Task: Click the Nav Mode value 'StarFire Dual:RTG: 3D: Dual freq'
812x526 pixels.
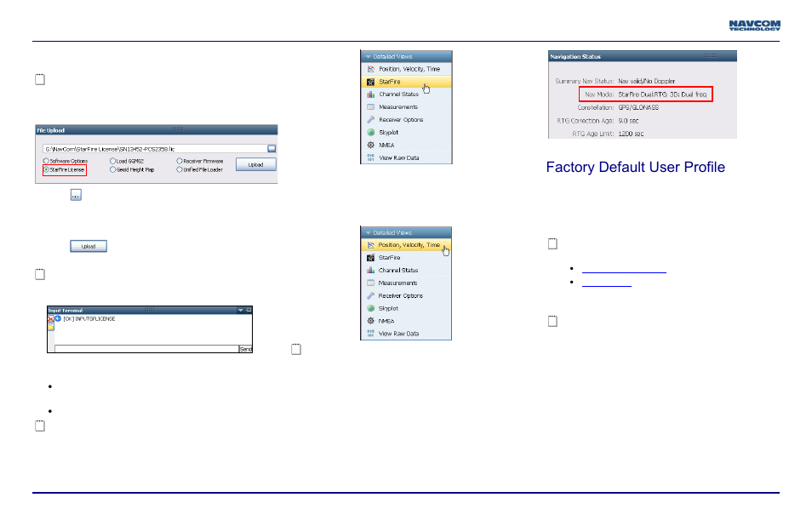Action: (662, 94)
